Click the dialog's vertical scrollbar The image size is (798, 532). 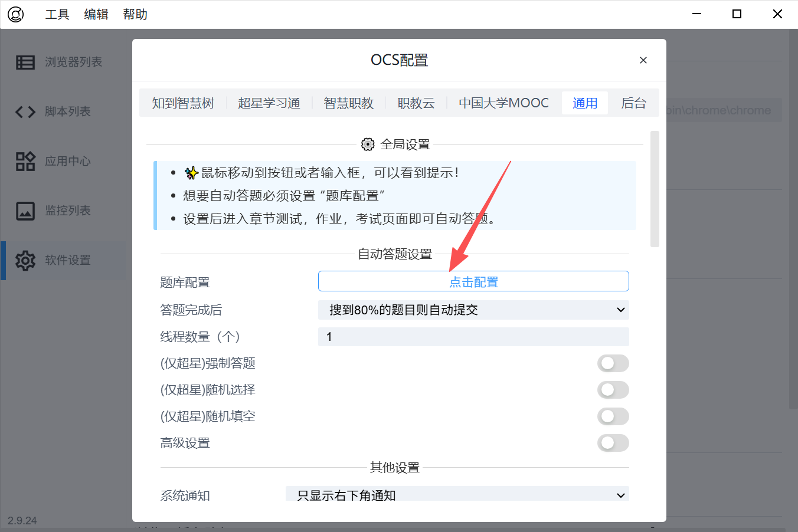(655, 189)
